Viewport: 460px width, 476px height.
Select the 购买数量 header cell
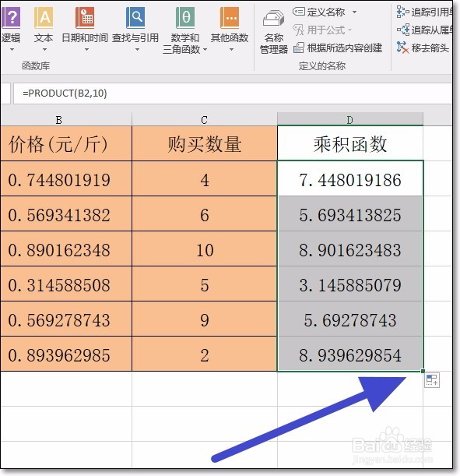(205, 143)
